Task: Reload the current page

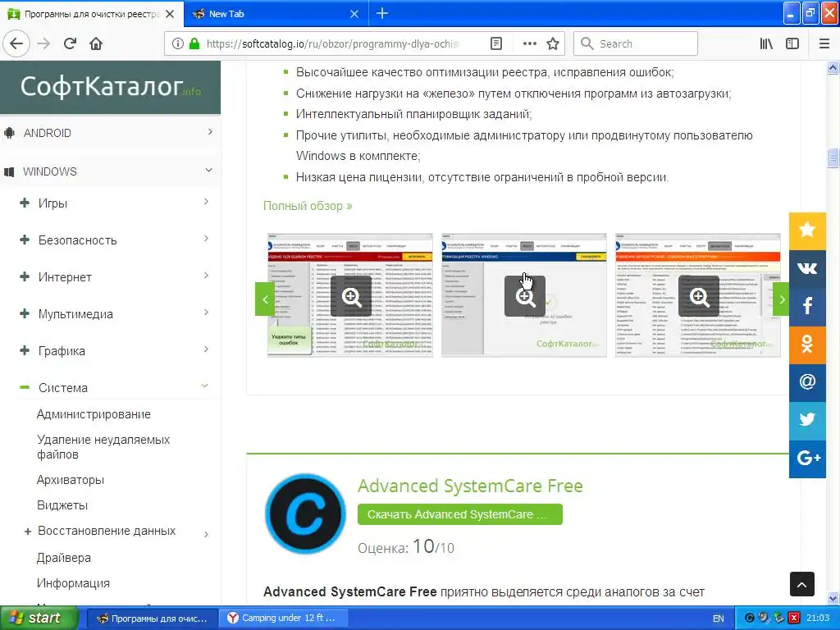Action: 71,43
